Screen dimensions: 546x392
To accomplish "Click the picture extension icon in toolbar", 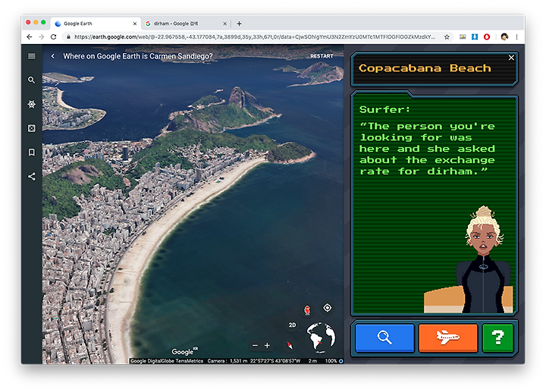I will [x=463, y=36].
